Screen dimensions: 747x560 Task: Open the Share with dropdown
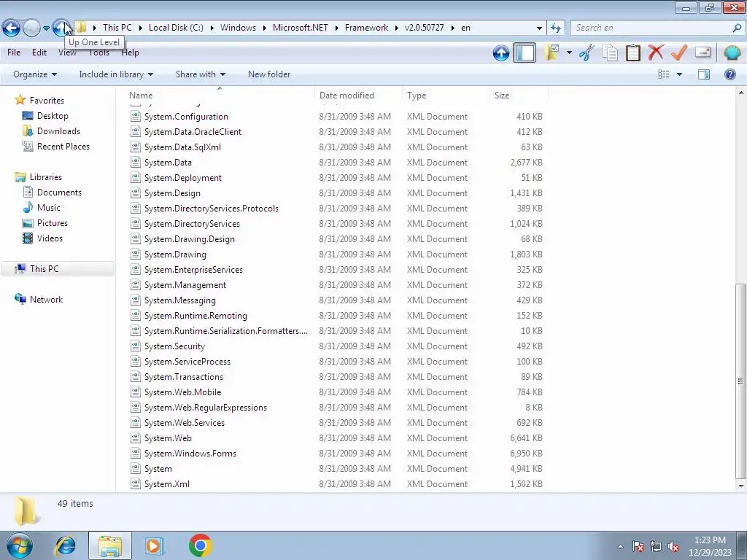(200, 74)
